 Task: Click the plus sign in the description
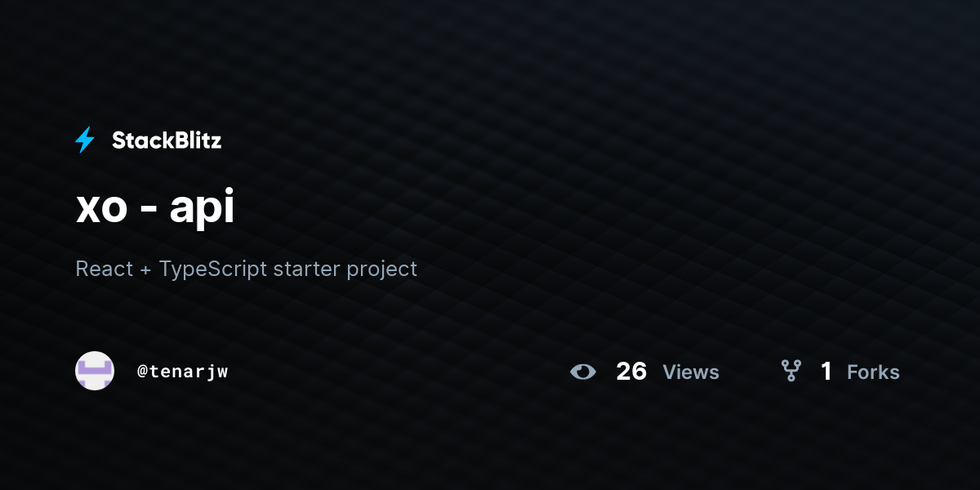145,269
